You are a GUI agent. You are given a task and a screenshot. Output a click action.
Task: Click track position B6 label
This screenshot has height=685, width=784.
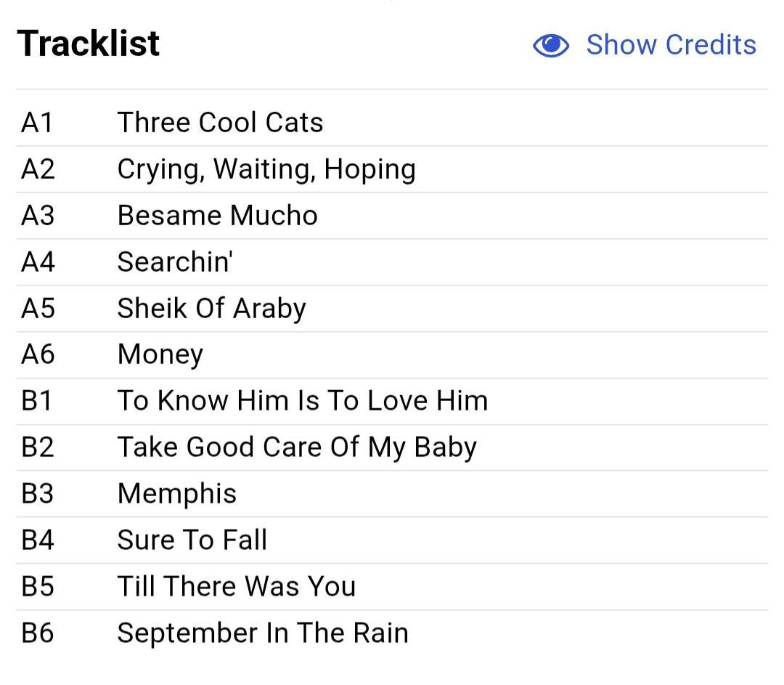pyautogui.click(x=38, y=633)
